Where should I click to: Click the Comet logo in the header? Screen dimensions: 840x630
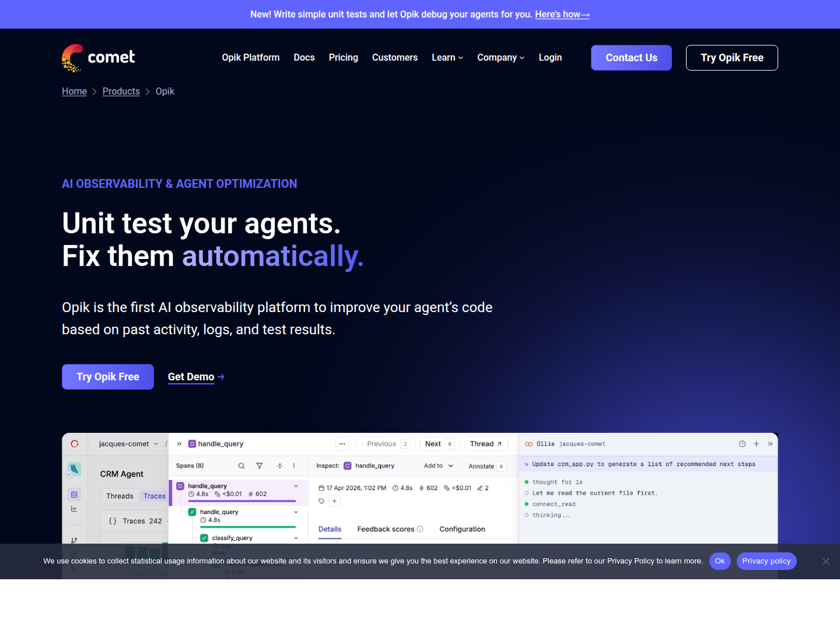(98, 58)
